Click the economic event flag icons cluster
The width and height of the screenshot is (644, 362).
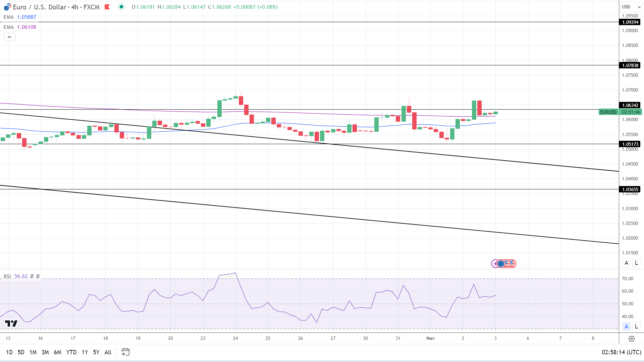(504, 264)
